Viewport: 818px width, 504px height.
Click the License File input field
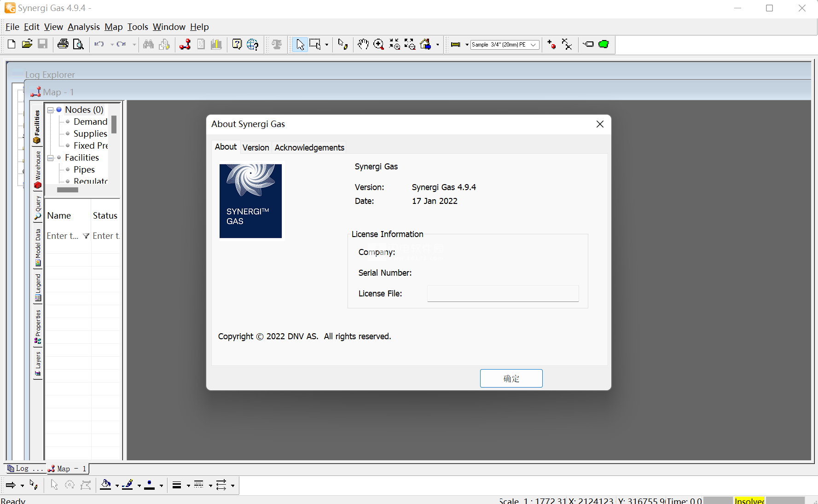click(x=503, y=294)
